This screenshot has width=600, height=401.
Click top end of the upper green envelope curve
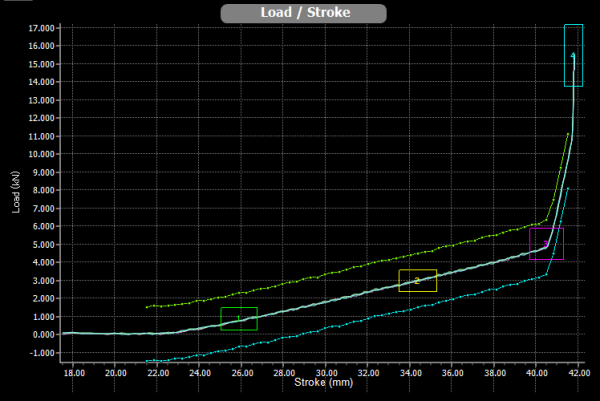[568, 134]
